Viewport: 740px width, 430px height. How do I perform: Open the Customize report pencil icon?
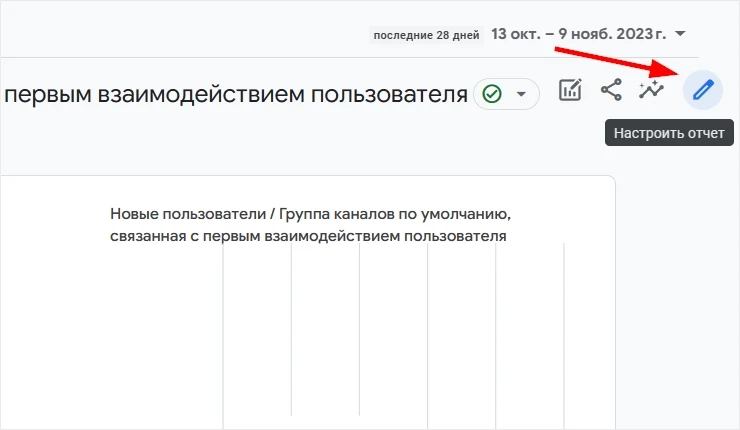[x=703, y=90]
